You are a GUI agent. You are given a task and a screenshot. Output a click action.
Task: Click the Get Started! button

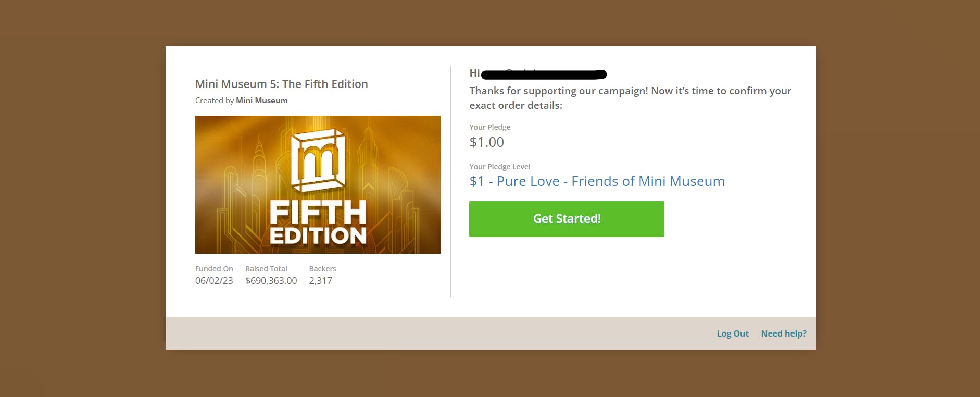[567, 219]
